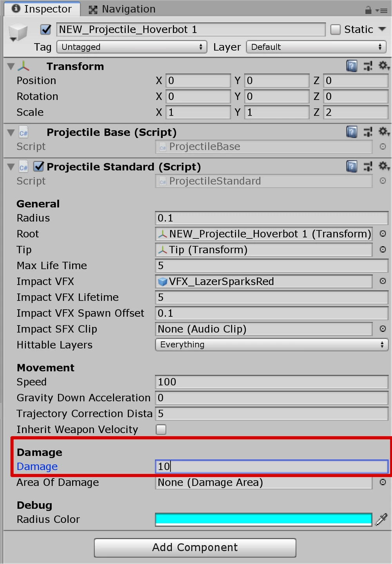
Task: Click Position Y field
Action: pos(277,80)
